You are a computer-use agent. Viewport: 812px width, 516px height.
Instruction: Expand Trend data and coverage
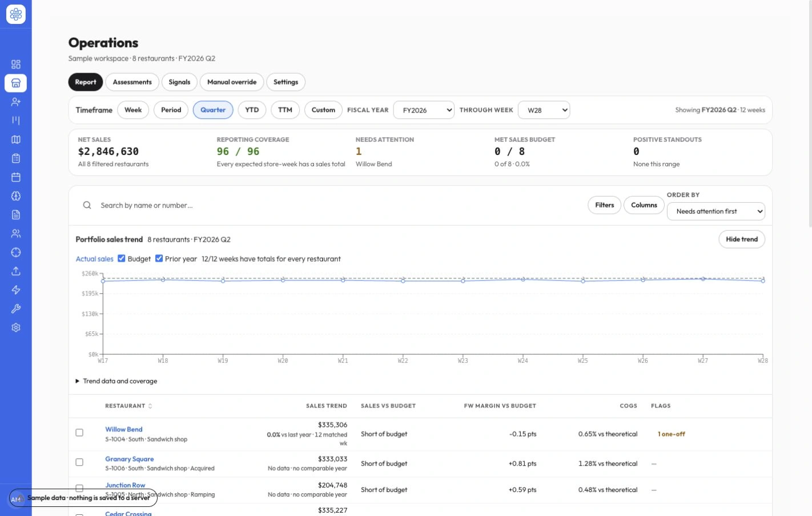(x=116, y=381)
